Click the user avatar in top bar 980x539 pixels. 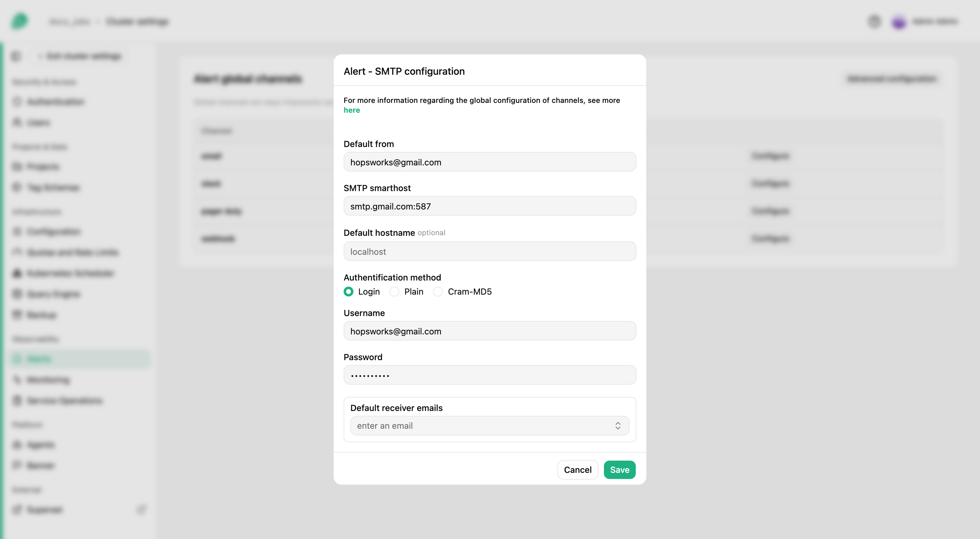899,22
